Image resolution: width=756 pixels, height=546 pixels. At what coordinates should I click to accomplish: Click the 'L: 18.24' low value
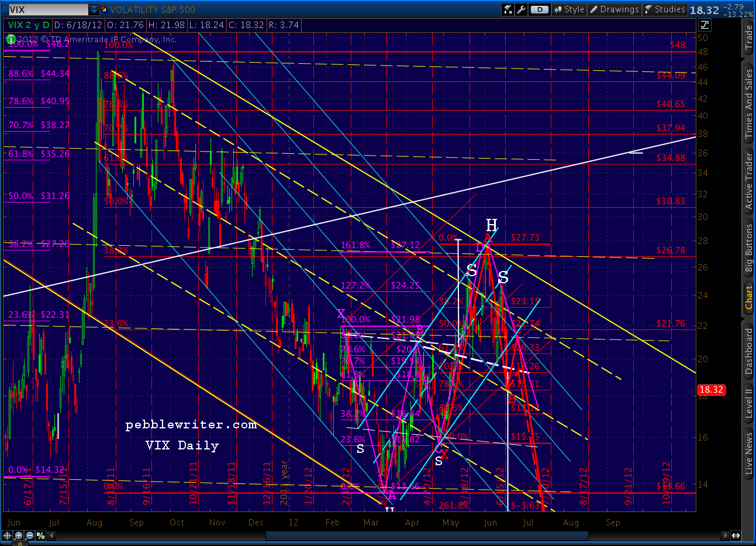(207, 25)
